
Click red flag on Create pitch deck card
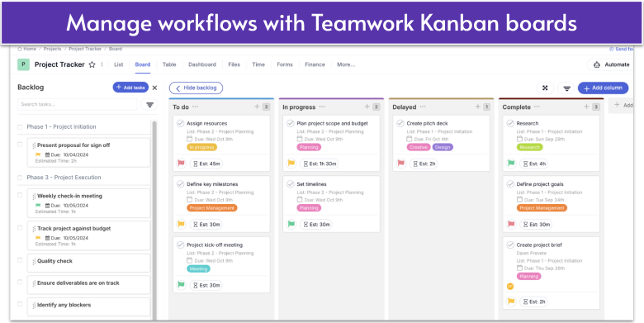pyautogui.click(x=401, y=164)
